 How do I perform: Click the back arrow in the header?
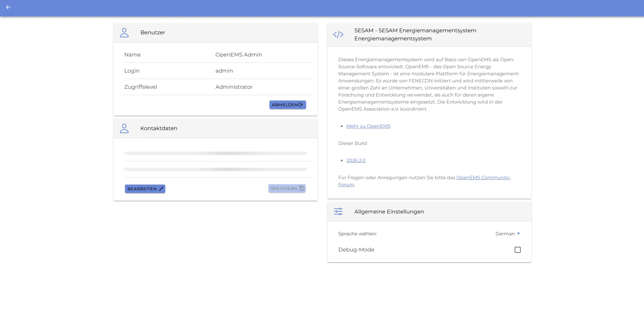click(x=8, y=7)
